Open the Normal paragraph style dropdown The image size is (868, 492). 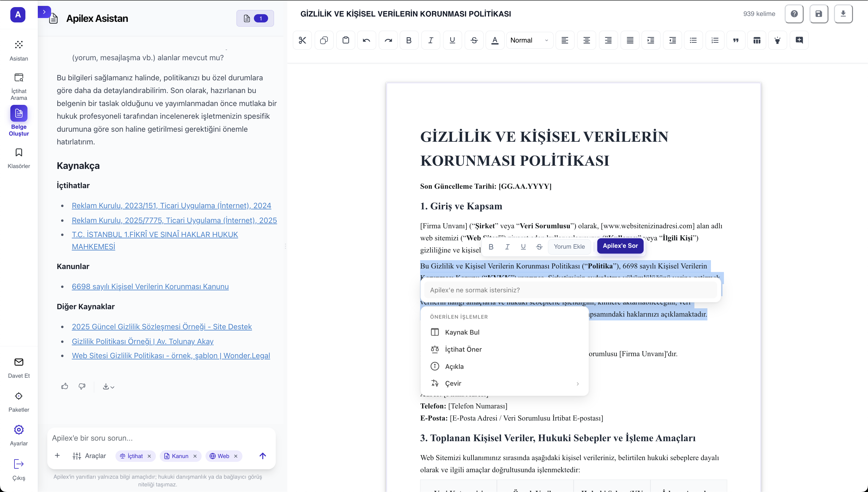529,40
